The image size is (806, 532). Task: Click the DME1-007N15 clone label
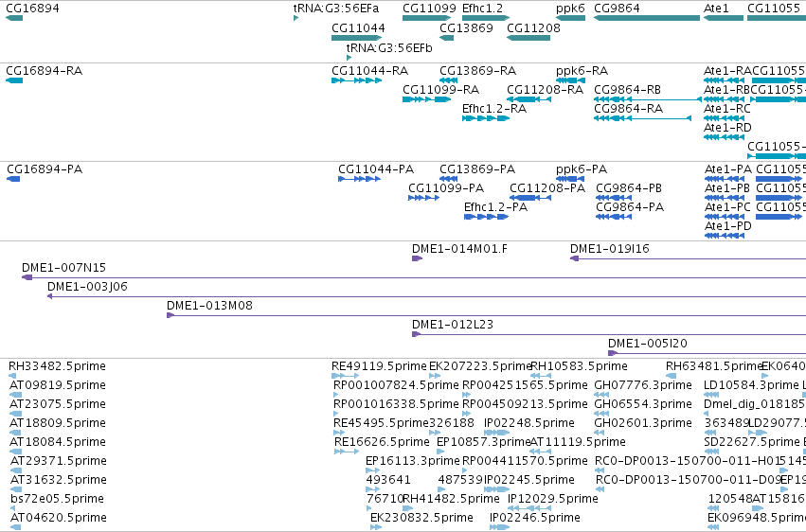(63, 268)
